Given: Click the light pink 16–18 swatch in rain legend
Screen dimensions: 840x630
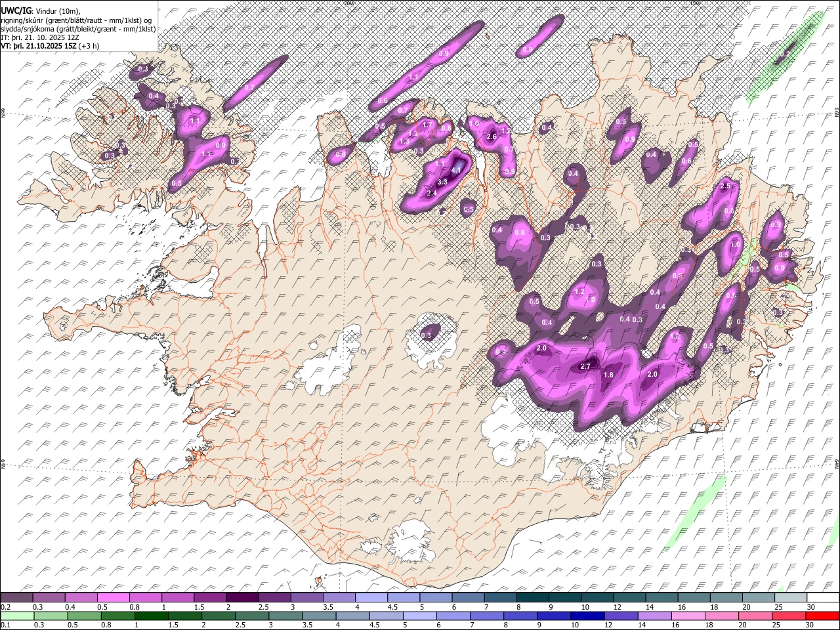Looking at the screenshot, I should click(688, 616).
